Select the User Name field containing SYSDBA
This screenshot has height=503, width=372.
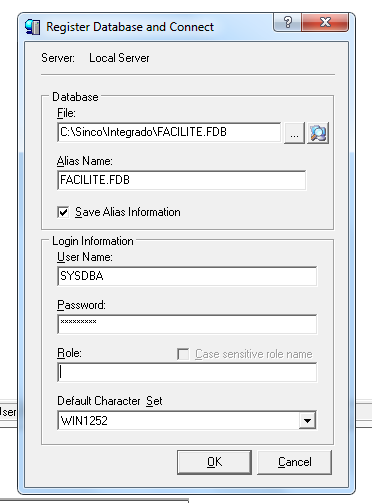(x=187, y=276)
